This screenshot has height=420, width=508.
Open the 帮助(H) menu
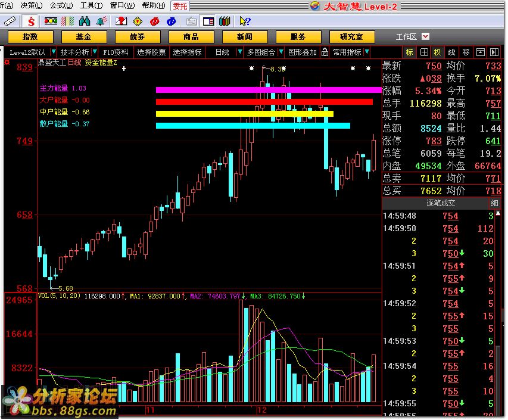(x=154, y=5)
